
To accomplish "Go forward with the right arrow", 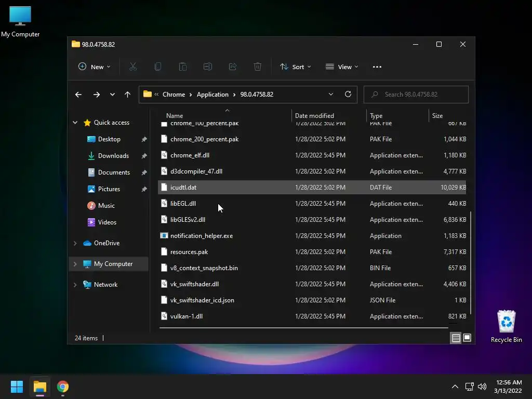I will point(97,95).
